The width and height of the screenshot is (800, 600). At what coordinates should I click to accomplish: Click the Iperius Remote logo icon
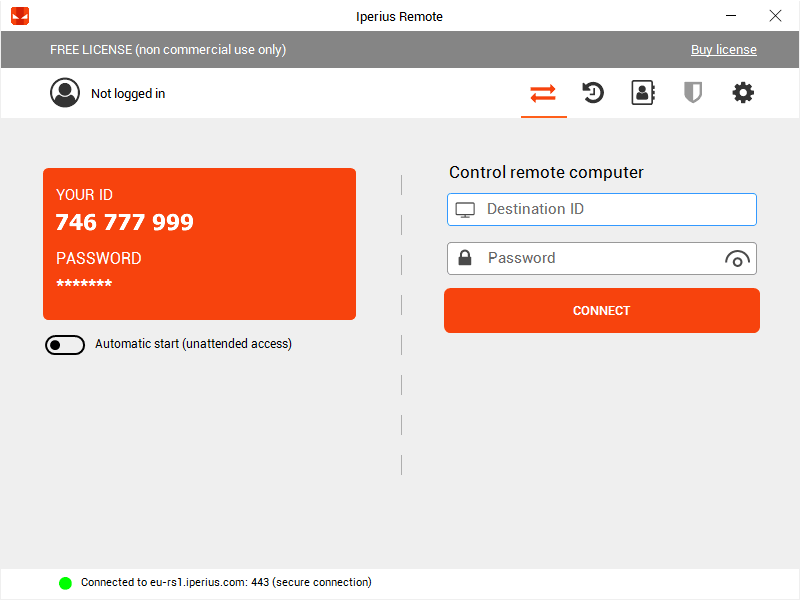click(20, 16)
